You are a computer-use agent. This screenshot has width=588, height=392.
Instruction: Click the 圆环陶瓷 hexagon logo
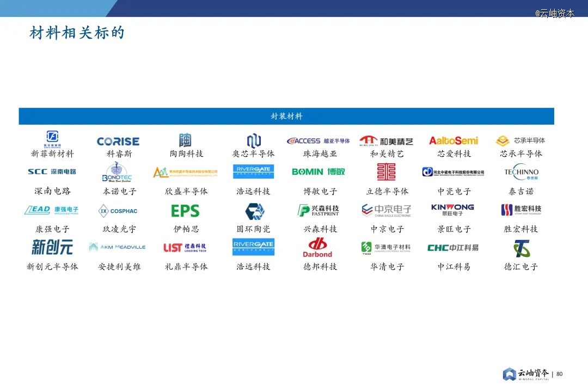coord(255,212)
